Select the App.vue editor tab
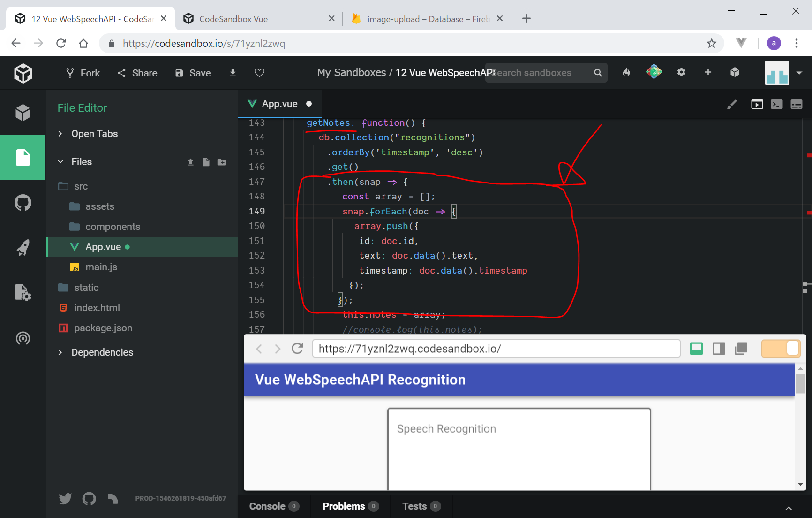Viewport: 812px width, 518px height. coord(279,104)
